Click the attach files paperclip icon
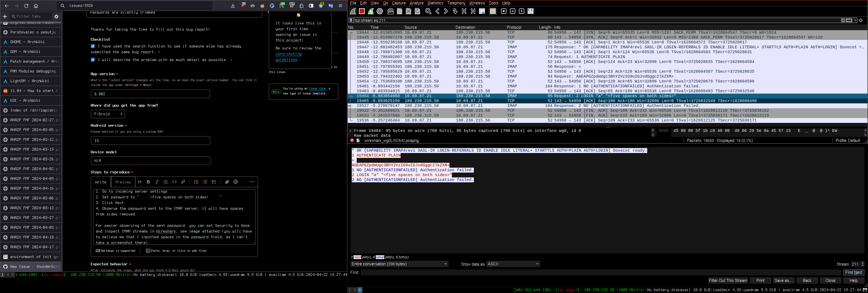The width and height of the screenshot is (868, 293). tap(227, 182)
